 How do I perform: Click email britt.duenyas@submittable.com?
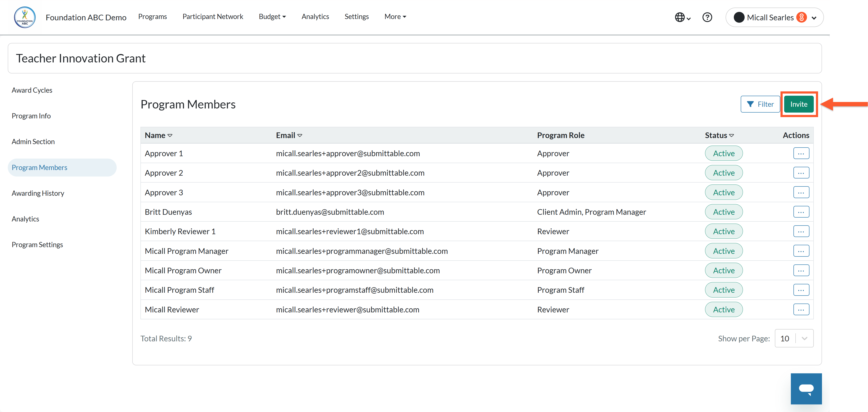point(330,212)
